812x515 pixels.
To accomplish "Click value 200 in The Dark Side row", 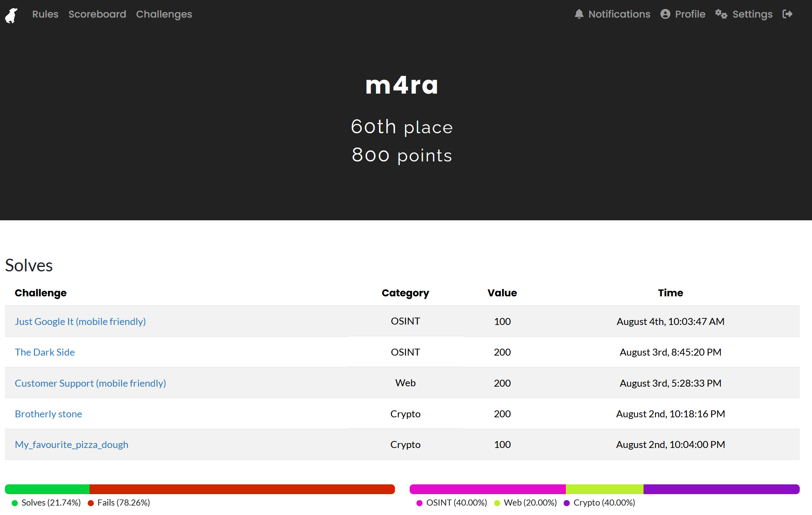I will 502,352.
